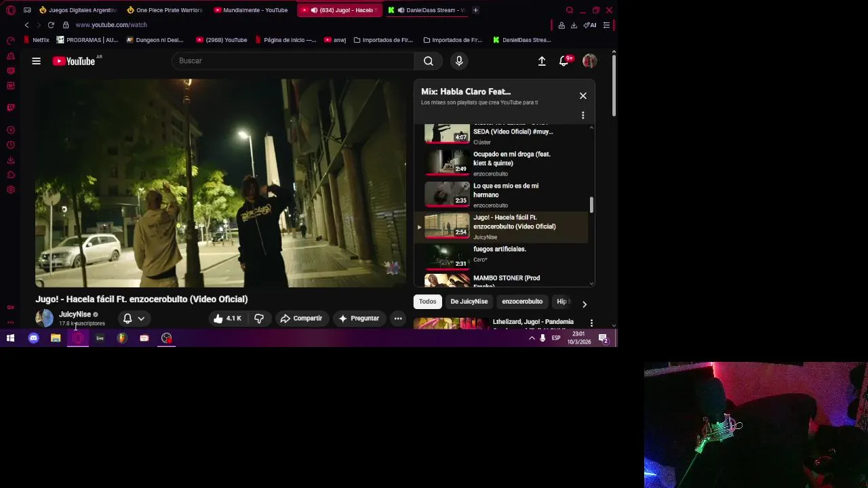Like the video with thumbs up

tap(227, 319)
